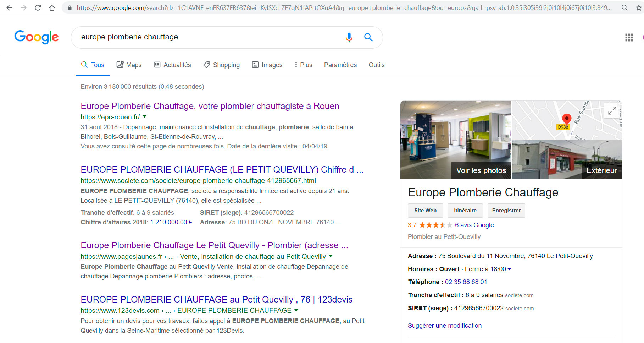Viewport: 644px width, 343px height.
Task: Switch to the Maps tab
Action: [129, 65]
